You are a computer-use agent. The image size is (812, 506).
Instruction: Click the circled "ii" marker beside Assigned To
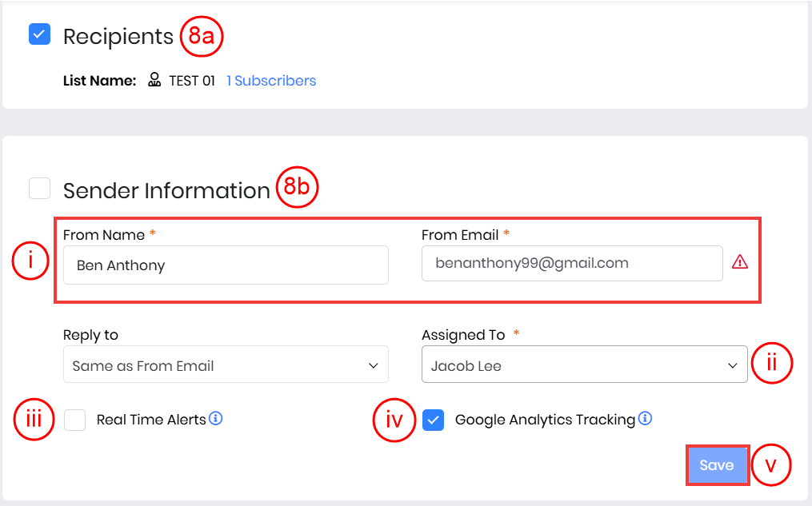tap(771, 365)
